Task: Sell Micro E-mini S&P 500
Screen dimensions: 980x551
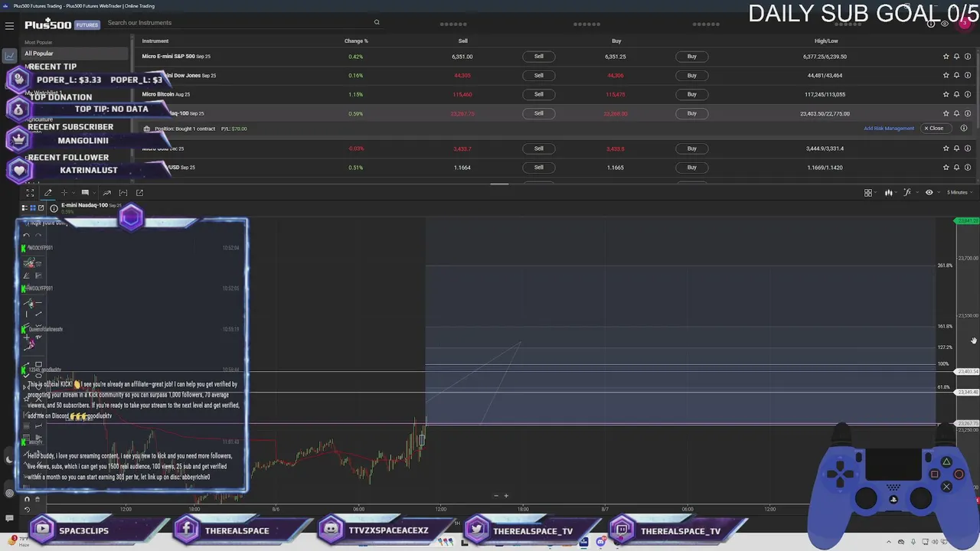Action: click(x=538, y=56)
